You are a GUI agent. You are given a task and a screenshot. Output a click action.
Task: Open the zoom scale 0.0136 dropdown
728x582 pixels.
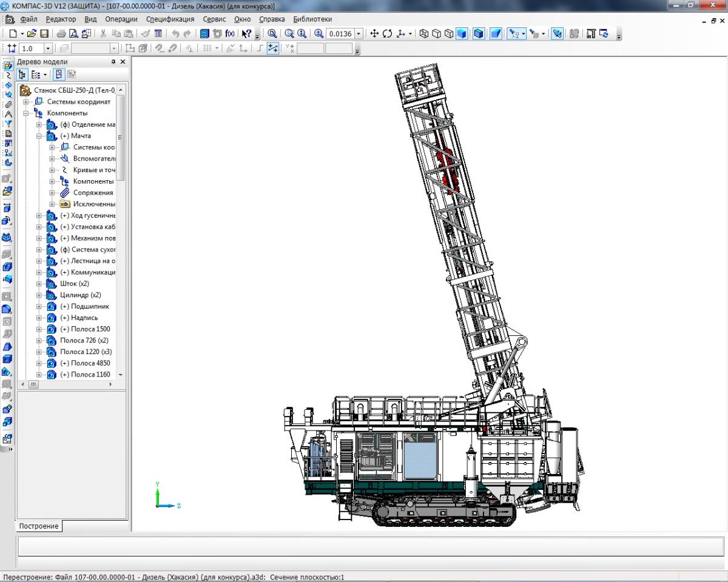pyautogui.click(x=359, y=34)
